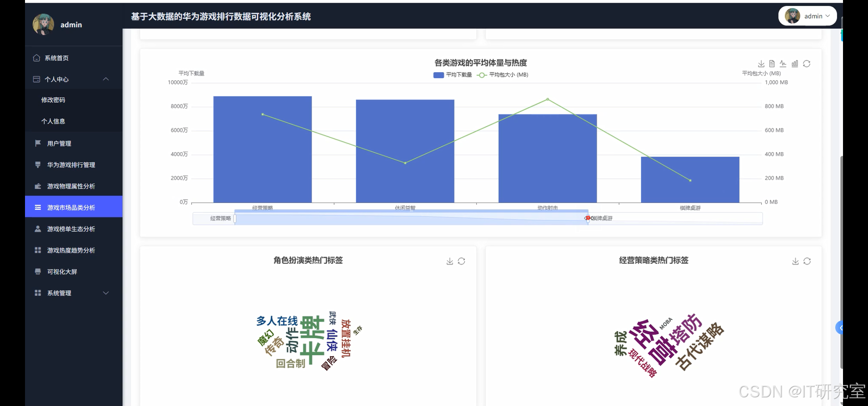Click the system title 基于大数据的华为游戏排行数据可视化分析系统
The image size is (868, 406).
click(221, 17)
